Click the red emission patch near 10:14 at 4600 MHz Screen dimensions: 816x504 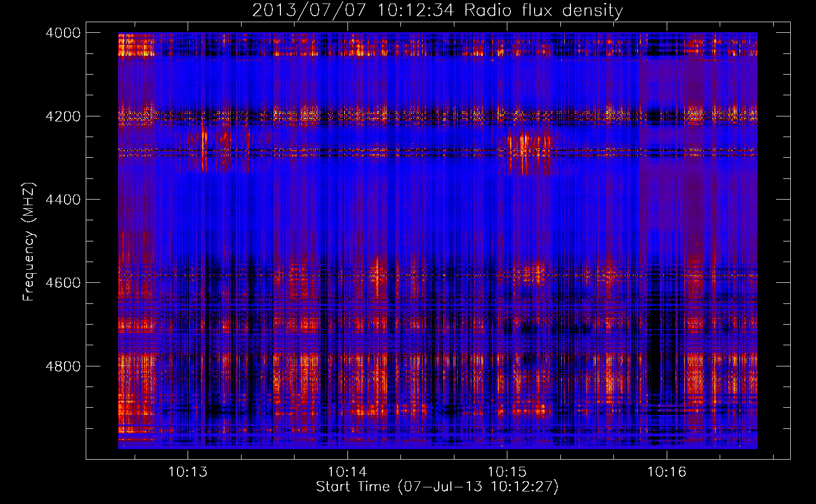(376, 277)
